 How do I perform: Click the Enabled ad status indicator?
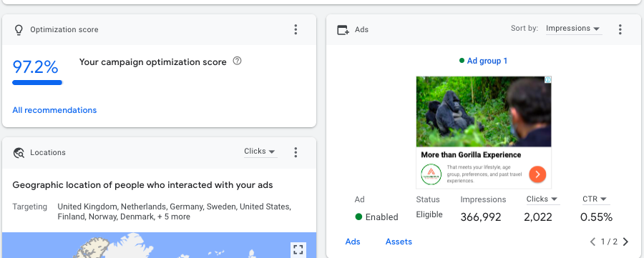[x=376, y=217]
